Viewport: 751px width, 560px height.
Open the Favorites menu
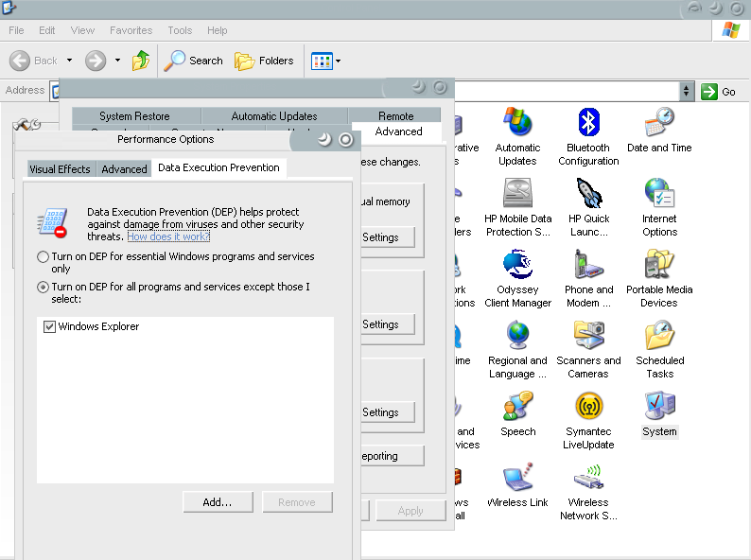[x=131, y=30]
